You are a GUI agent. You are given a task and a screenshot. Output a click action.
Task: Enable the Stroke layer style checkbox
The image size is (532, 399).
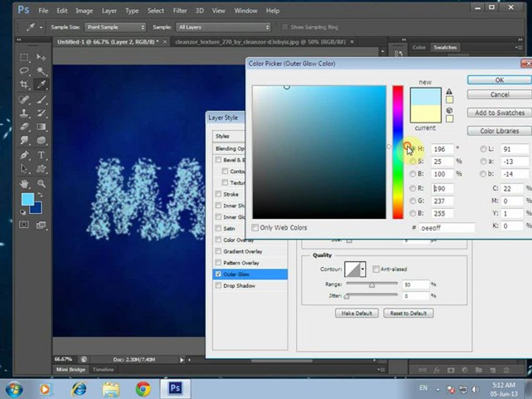tap(218, 194)
